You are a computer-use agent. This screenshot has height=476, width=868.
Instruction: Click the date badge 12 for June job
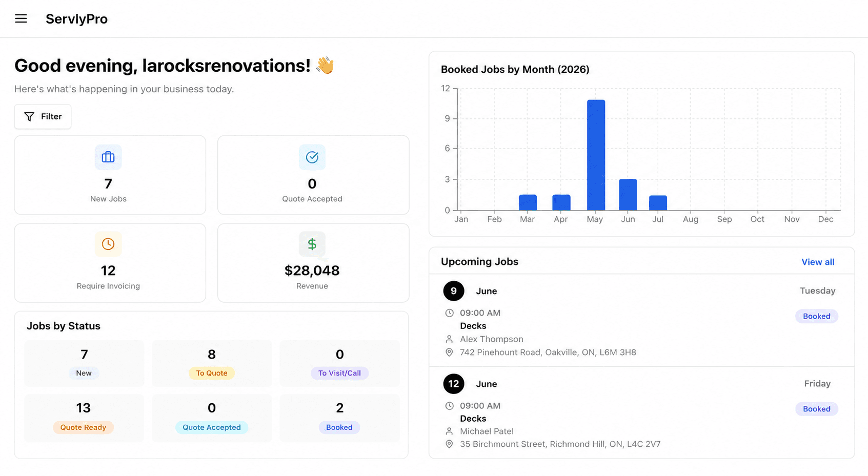(454, 384)
